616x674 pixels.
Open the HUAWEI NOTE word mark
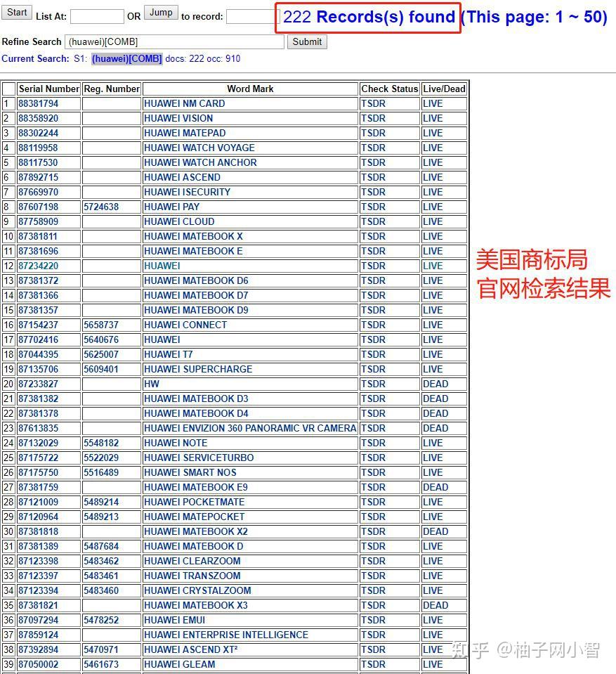(176, 443)
